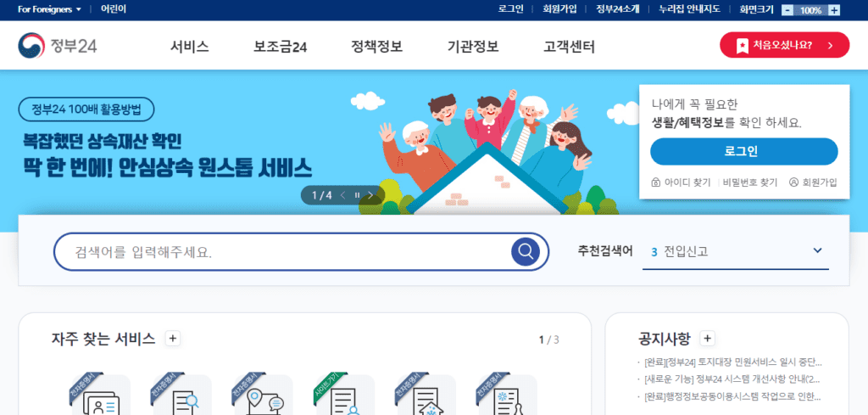Expand the For Foreigners dropdown
Viewport: 868px width, 415px height.
(48, 9)
